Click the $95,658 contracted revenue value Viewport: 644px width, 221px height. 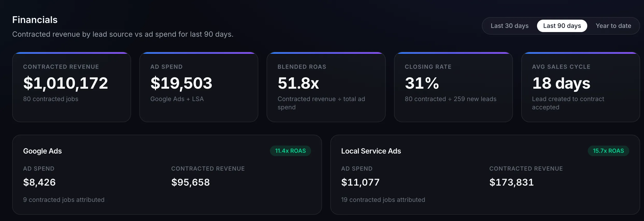pyautogui.click(x=191, y=182)
